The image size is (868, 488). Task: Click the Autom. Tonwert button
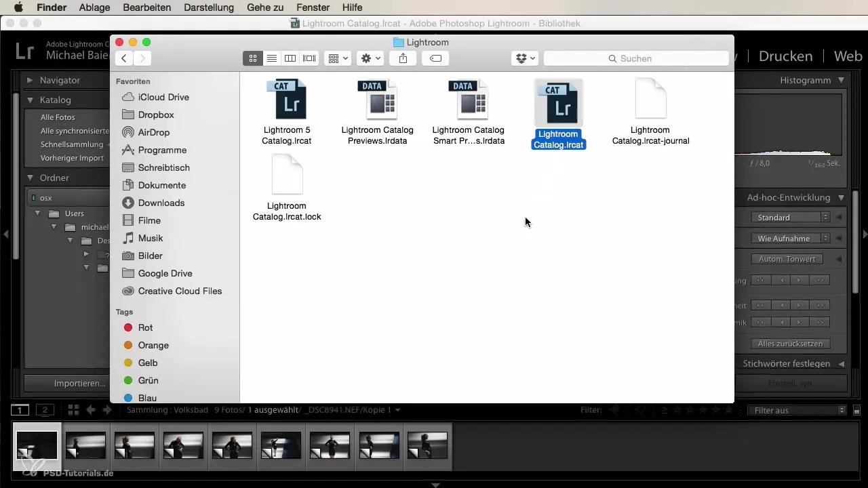pos(787,259)
